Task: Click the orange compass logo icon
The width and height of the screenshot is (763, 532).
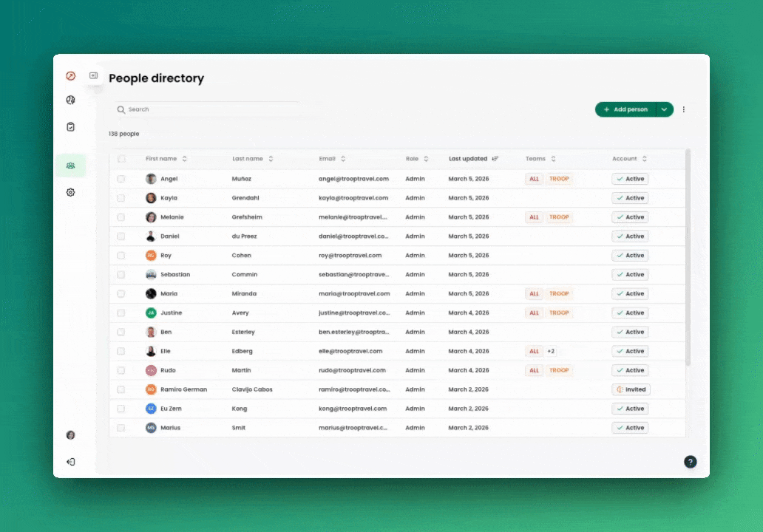Action: point(70,76)
